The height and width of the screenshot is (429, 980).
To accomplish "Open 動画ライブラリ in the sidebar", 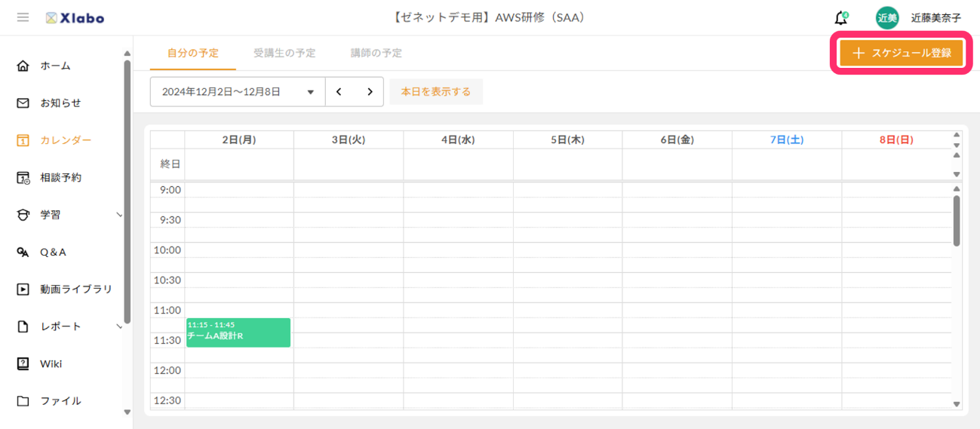I will [75, 289].
